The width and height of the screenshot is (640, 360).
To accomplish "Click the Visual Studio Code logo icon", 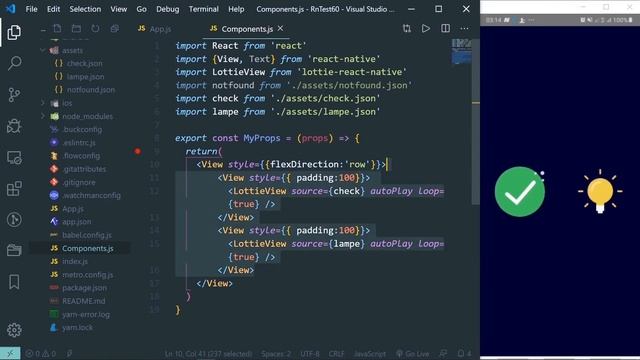I will 11,9.
